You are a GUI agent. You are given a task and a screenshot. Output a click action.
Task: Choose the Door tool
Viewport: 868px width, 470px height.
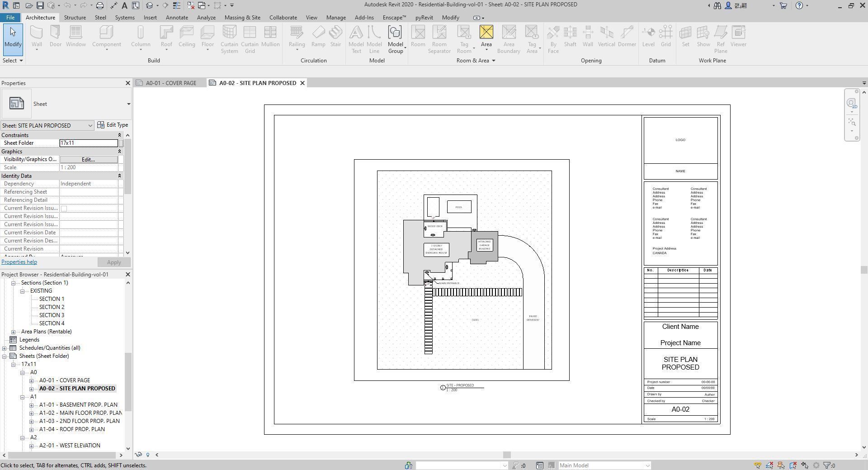(55, 36)
